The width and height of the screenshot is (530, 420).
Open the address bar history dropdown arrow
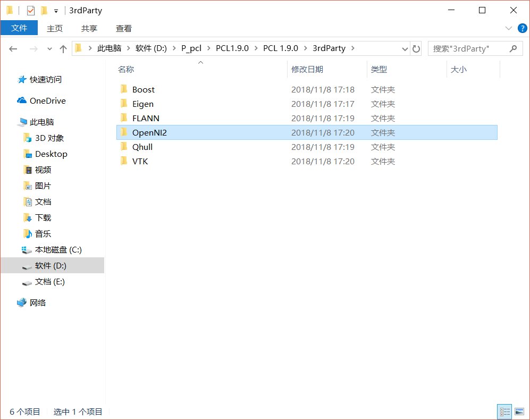coord(405,48)
